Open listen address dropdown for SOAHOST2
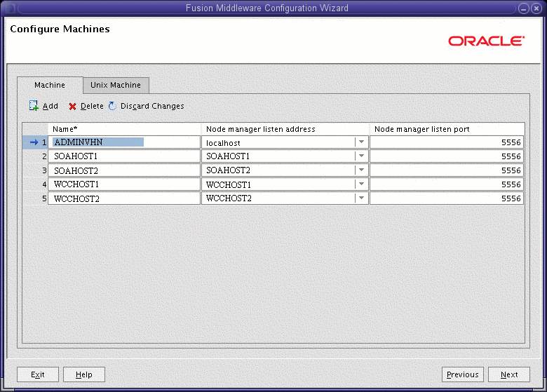Screen dimensions: 547x392 [x=361, y=170]
